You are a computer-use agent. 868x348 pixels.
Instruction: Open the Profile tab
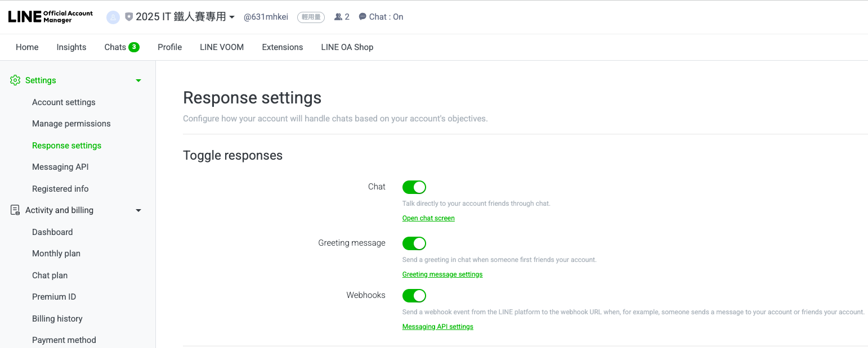click(x=169, y=47)
